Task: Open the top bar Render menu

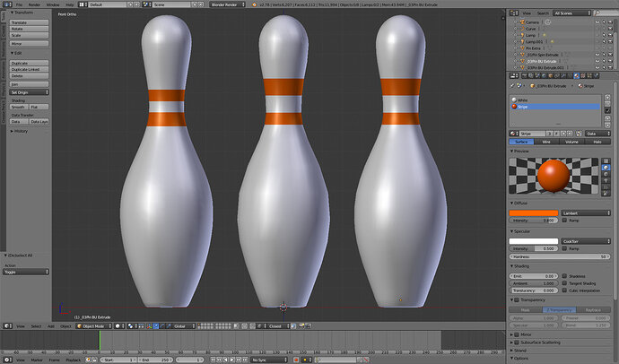Action: point(34,4)
